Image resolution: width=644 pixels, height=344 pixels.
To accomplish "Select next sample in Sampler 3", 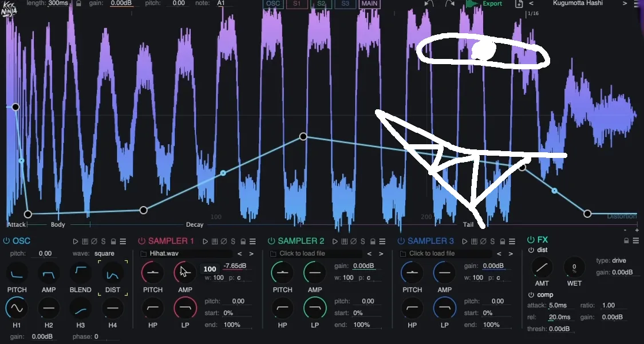I will 511,254.
